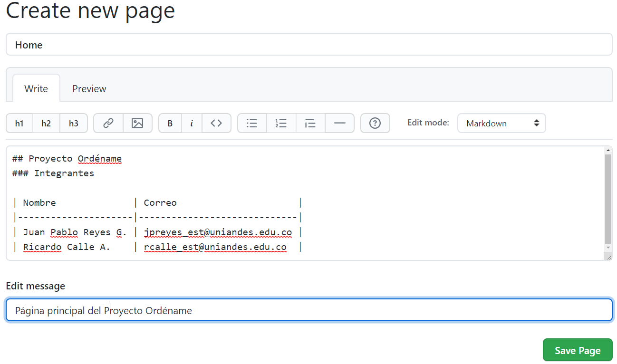Insert a horizontal rule
Image resolution: width=617 pixels, height=364 pixels.
[339, 123]
